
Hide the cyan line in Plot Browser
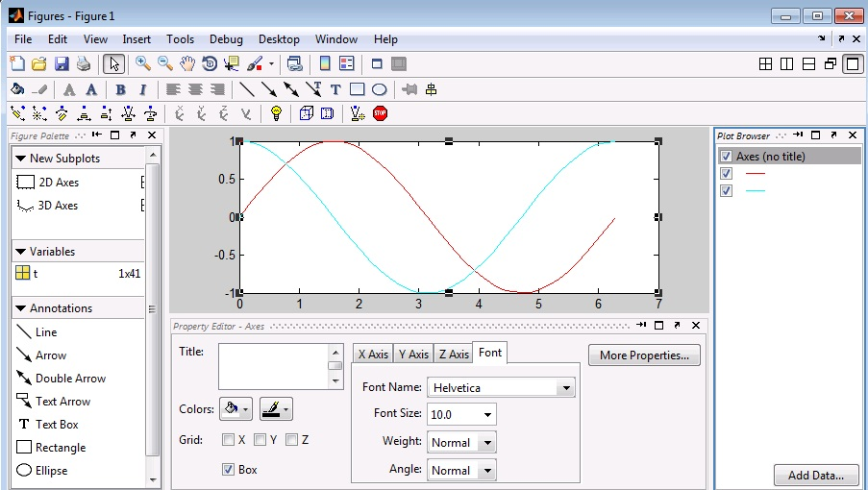coord(726,191)
